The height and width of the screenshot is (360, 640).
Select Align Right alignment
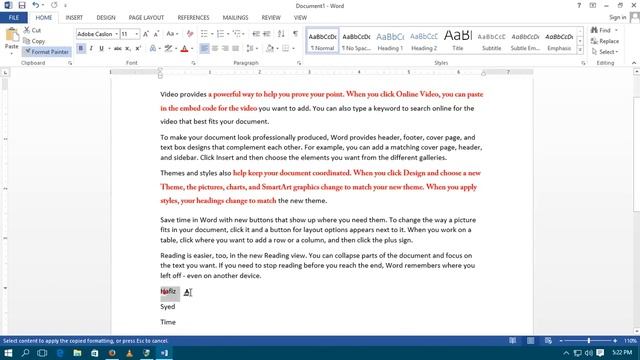pyautogui.click(x=225, y=49)
